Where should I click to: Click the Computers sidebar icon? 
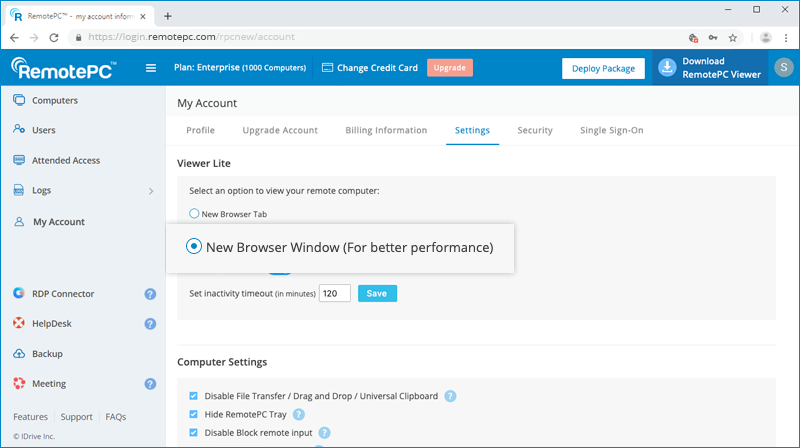click(19, 100)
